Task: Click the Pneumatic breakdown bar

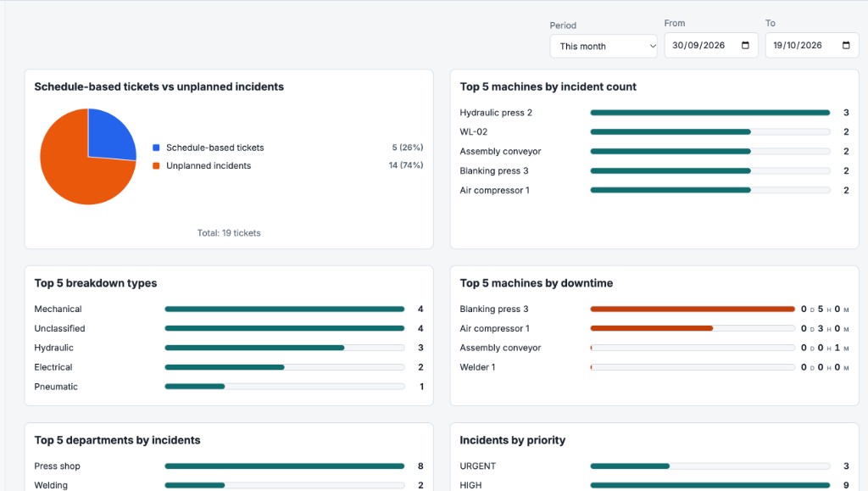Action: [x=194, y=387]
